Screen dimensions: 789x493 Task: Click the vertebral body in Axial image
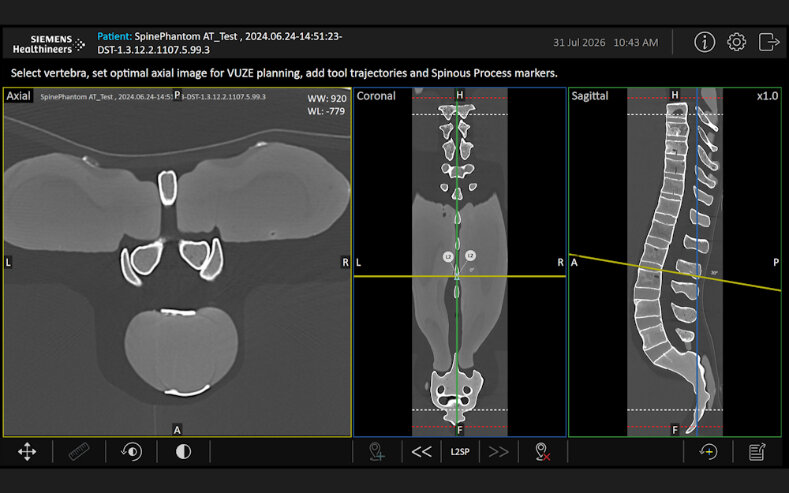pyautogui.click(x=181, y=351)
